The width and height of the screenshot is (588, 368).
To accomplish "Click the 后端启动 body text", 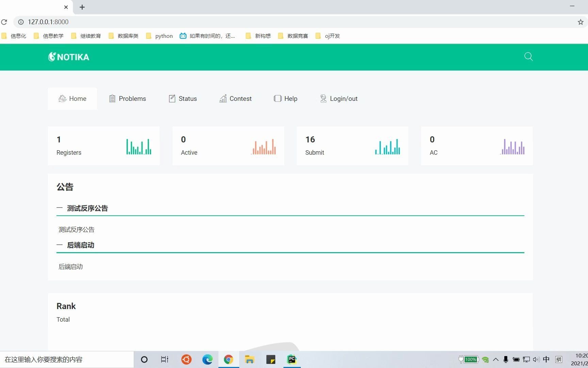I will click(x=71, y=267).
